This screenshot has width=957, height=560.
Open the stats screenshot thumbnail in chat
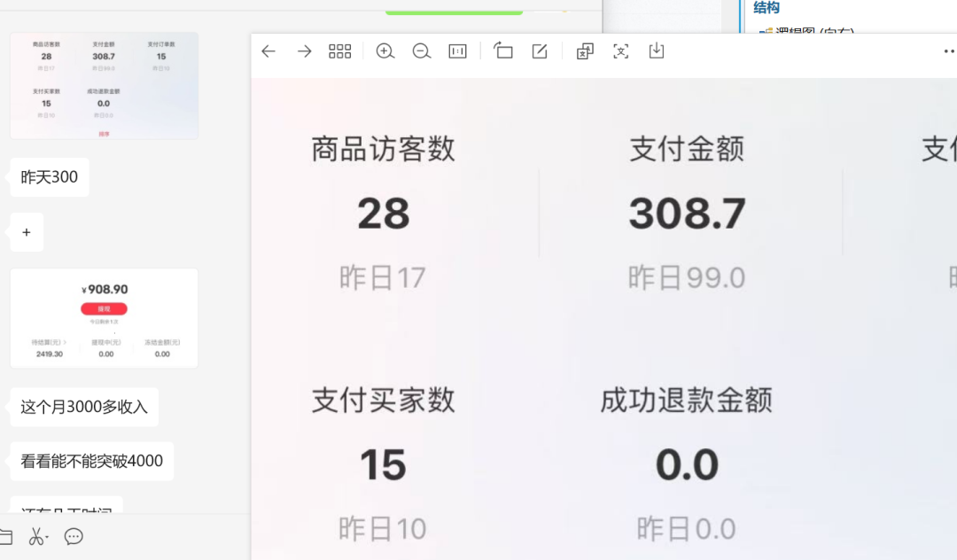point(104,86)
